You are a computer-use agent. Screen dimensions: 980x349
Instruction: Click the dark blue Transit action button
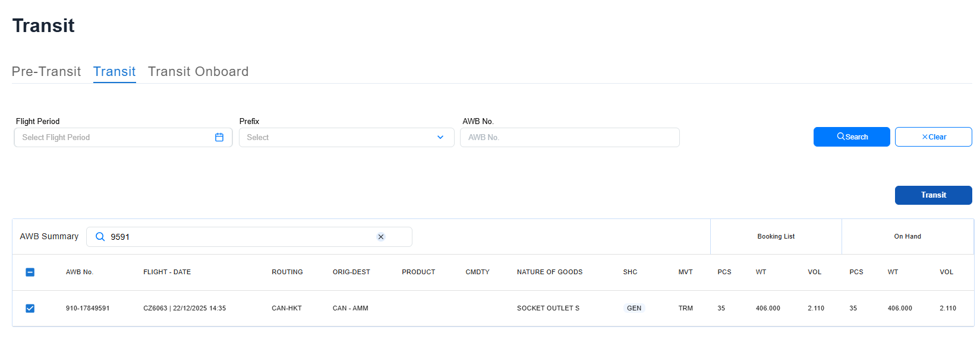coord(933,195)
